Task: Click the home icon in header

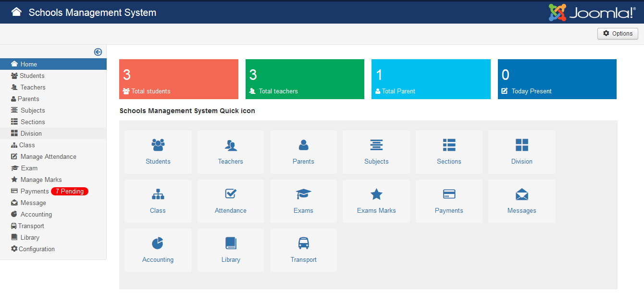Action: click(x=17, y=12)
